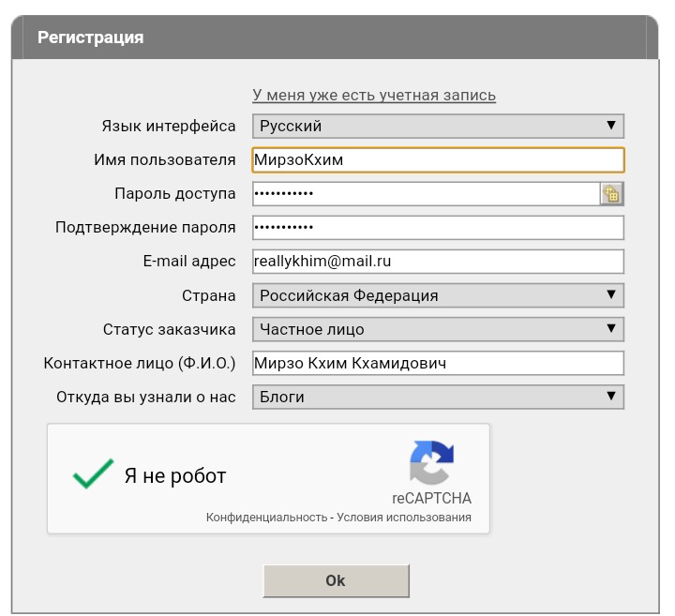675x616 pixels.
Task: Open the Язык интерфейса dropdown
Action: (x=438, y=126)
